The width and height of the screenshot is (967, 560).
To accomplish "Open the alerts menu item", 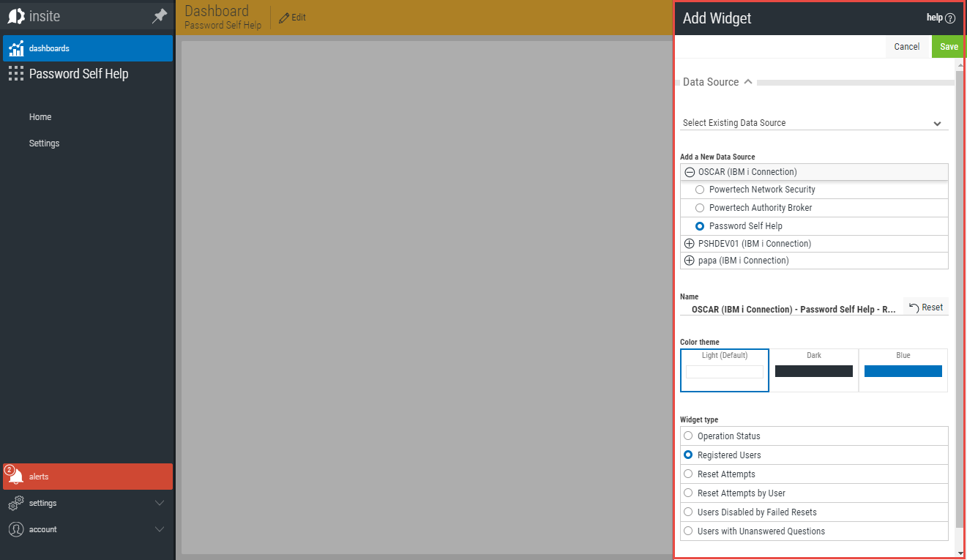I will tap(88, 477).
